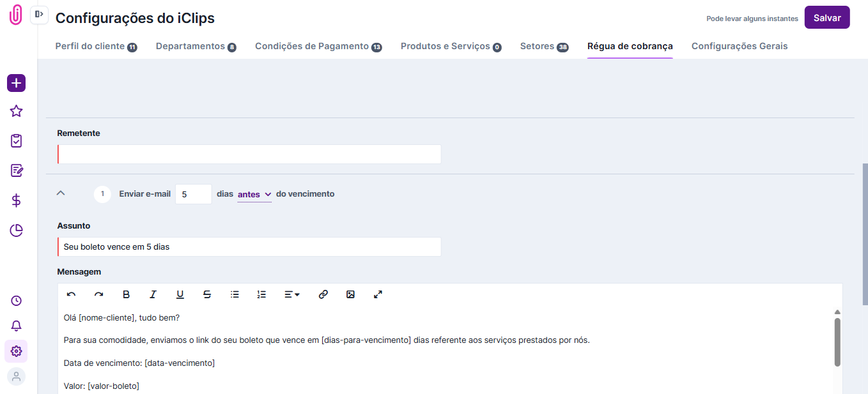Expand the editor to fullscreen

coord(378,294)
